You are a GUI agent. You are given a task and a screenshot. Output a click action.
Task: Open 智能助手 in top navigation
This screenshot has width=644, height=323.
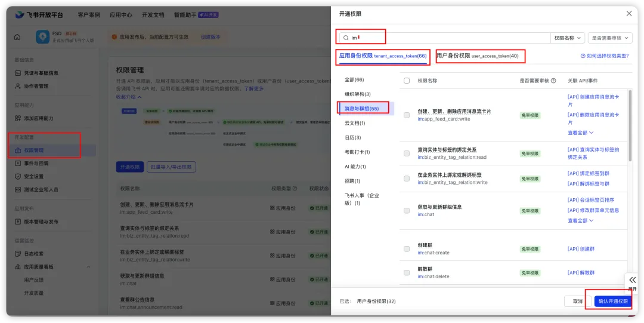click(185, 15)
